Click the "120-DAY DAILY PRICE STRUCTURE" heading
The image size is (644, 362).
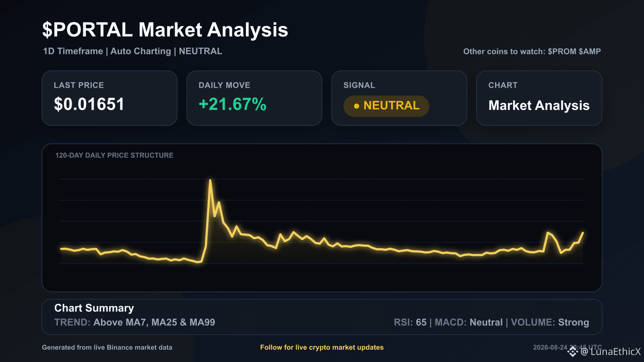(114, 155)
